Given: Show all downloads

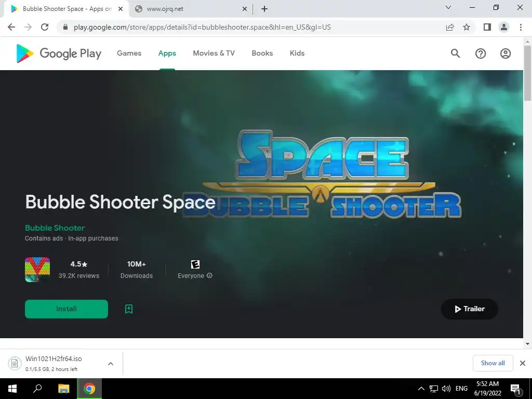Looking at the screenshot, I should 493,363.
